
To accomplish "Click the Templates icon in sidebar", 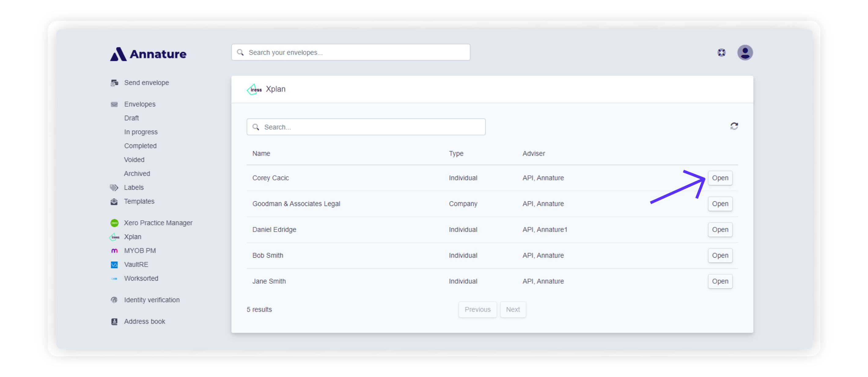I will point(114,201).
